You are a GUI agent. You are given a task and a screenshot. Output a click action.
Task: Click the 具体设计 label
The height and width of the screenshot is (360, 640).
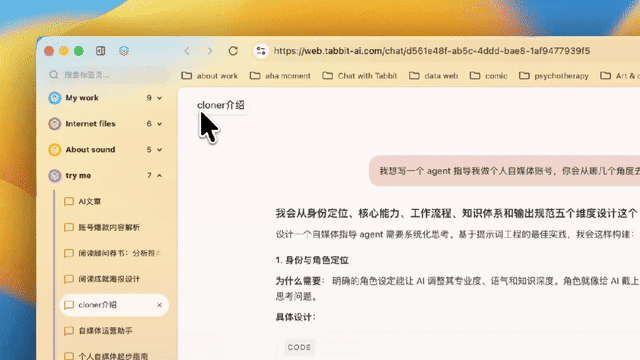(x=296, y=317)
